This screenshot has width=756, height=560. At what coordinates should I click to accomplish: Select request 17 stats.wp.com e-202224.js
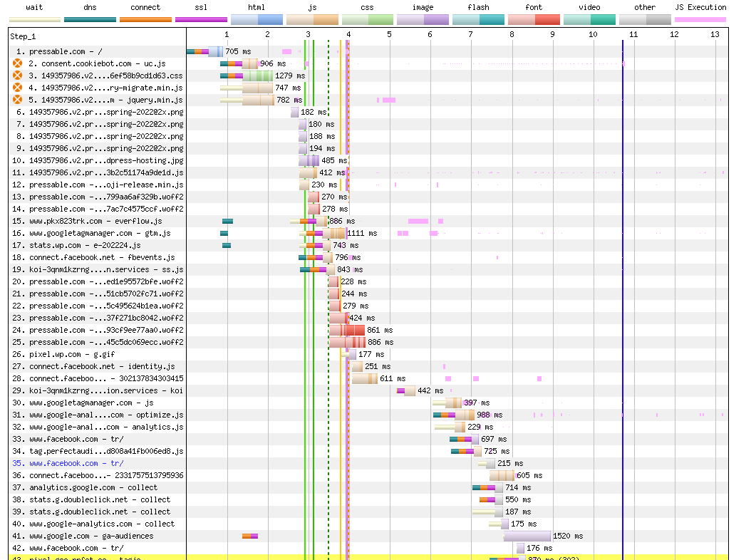pyautogui.click(x=77, y=245)
